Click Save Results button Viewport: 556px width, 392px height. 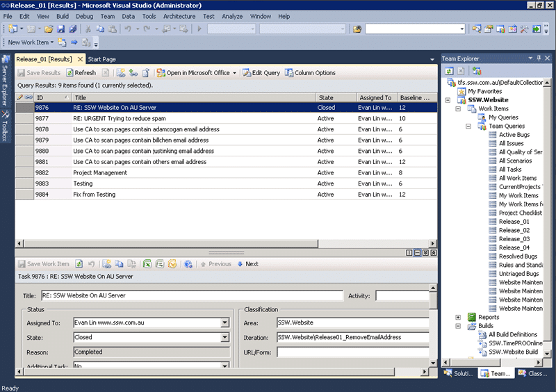pyautogui.click(x=39, y=73)
